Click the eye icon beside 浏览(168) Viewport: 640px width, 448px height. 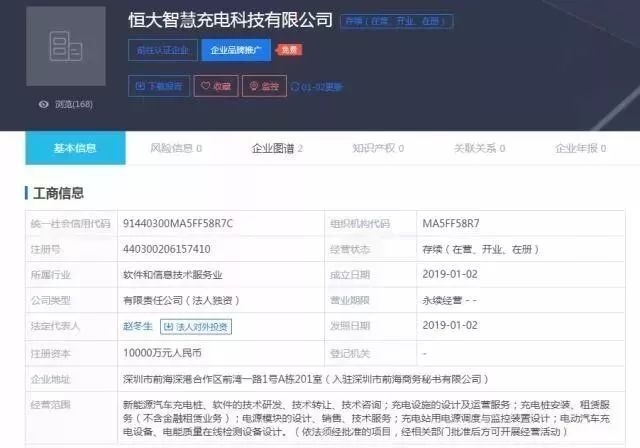43,104
